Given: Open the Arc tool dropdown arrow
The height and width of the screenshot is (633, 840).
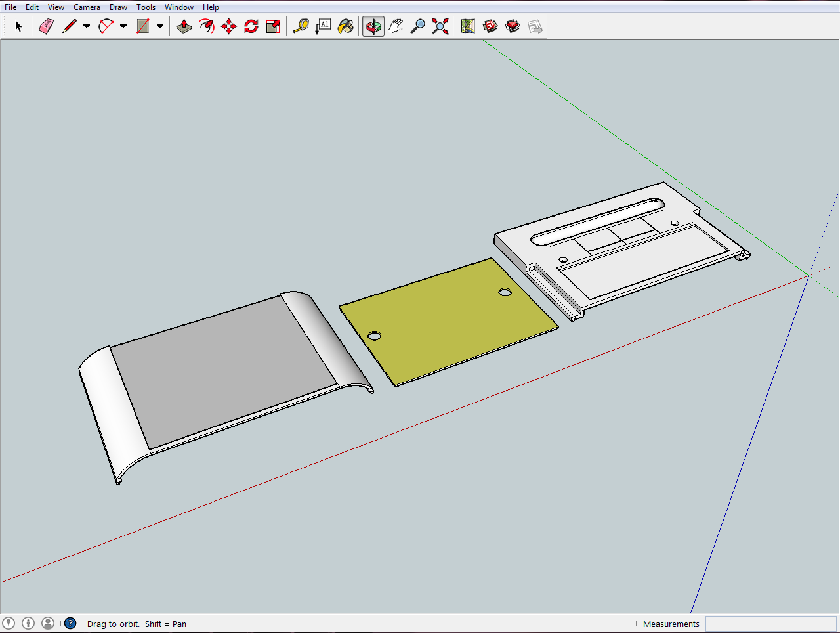Looking at the screenshot, I should click(123, 27).
